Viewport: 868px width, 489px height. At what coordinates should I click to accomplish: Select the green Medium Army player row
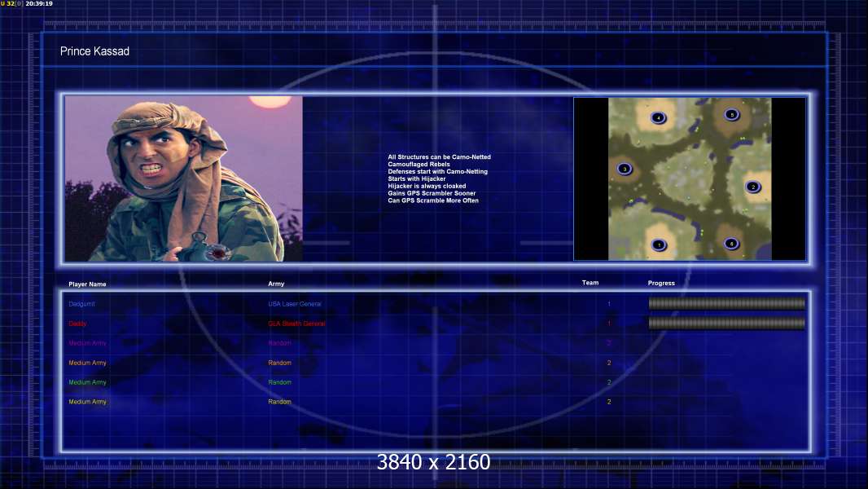coord(339,382)
